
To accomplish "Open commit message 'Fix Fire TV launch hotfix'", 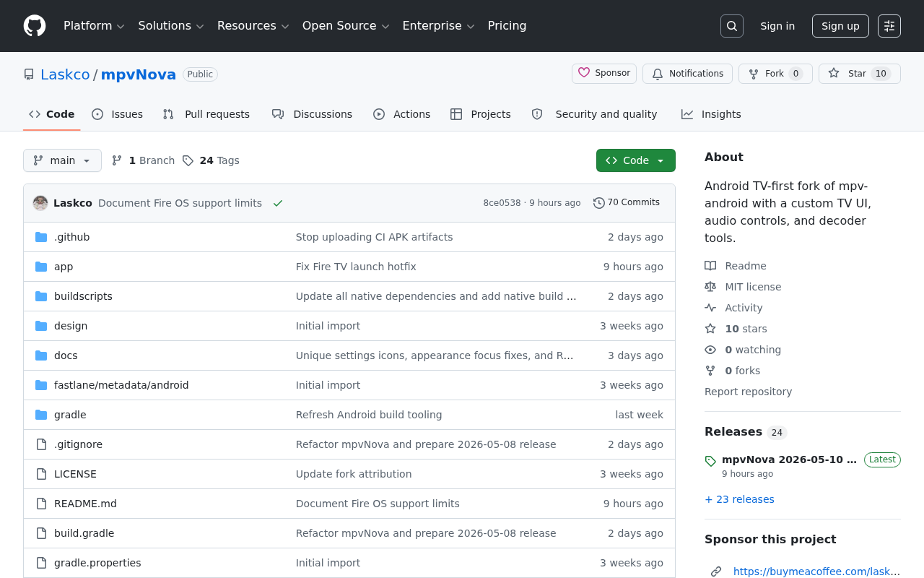I will [x=356, y=267].
